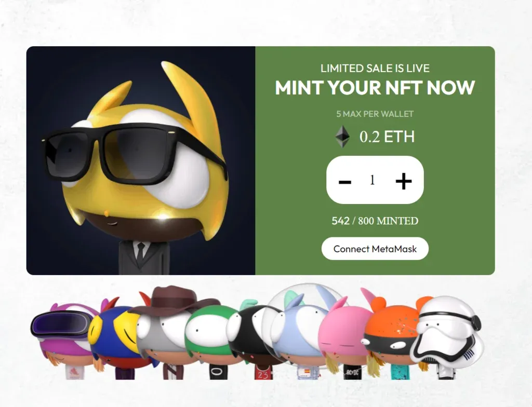Image resolution: width=532 pixels, height=407 pixels.
Task: Click the Ethereum diamond logo icon
Action: coord(343,137)
